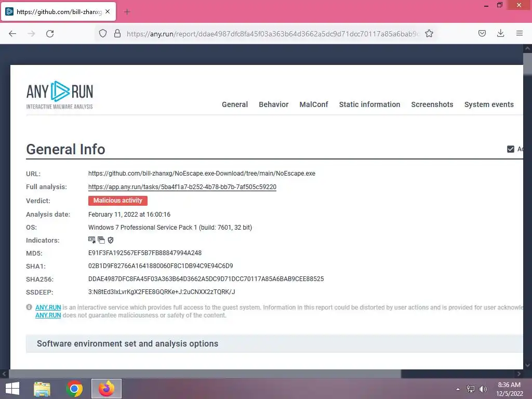This screenshot has height=399, width=532.
Task: Click the site security padlock icon
Action: pyautogui.click(x=117, y=34)
